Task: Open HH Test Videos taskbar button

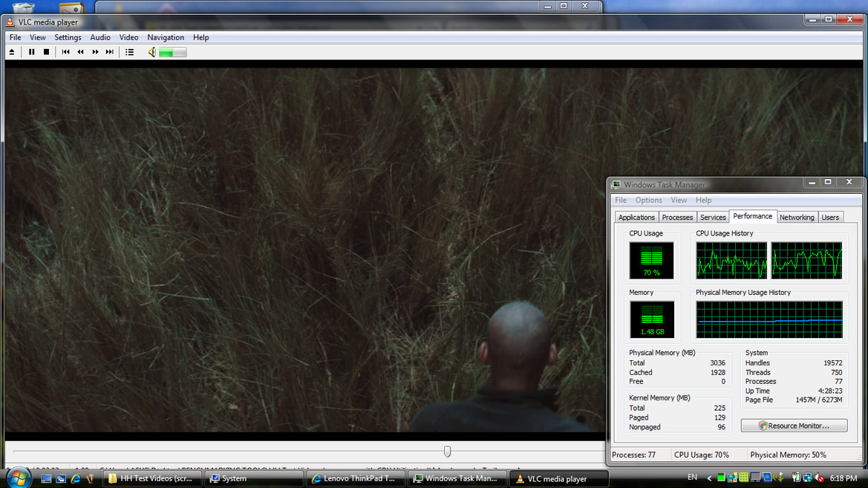Action: [151, 478]
